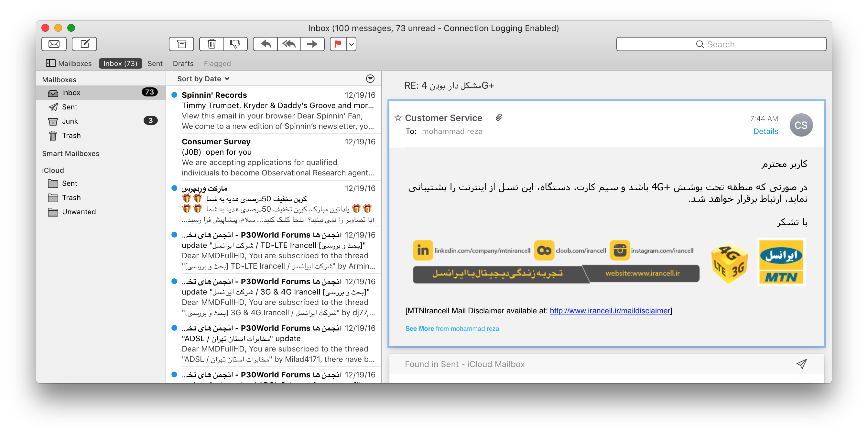Image resolution: width=868 pixels, height=435 pixels.
Task: Compose a new message
Action: [x=84, y=44]
